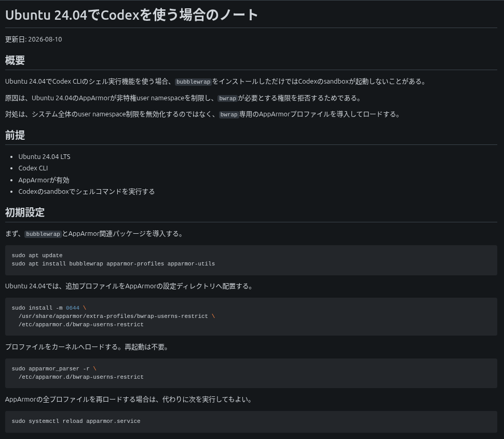Click the inline bwrap code in the cause sentence
The width and height of the screenshot is (504, 439).
click(x=227, y=98)
